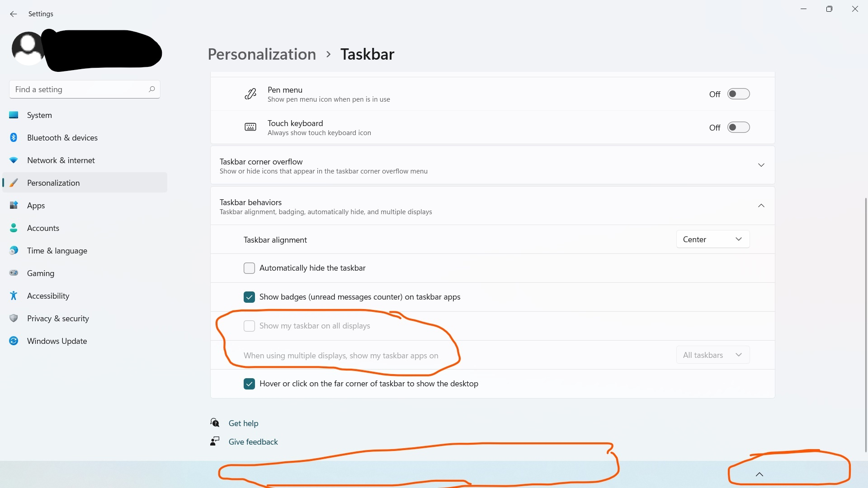Click the Windows Update sync icon
The width and height of the screenshot is (868, 488).
pyautogui.click(x=14, y=341)
